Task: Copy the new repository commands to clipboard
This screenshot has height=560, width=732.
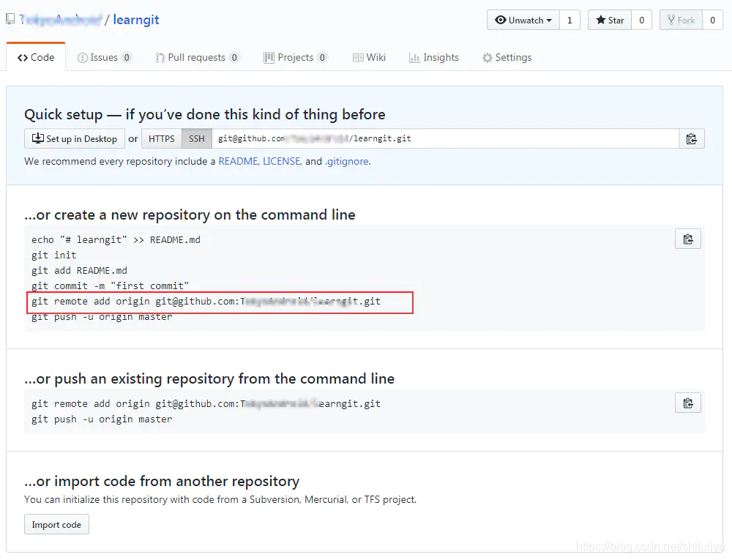Action: pos(687,239)
